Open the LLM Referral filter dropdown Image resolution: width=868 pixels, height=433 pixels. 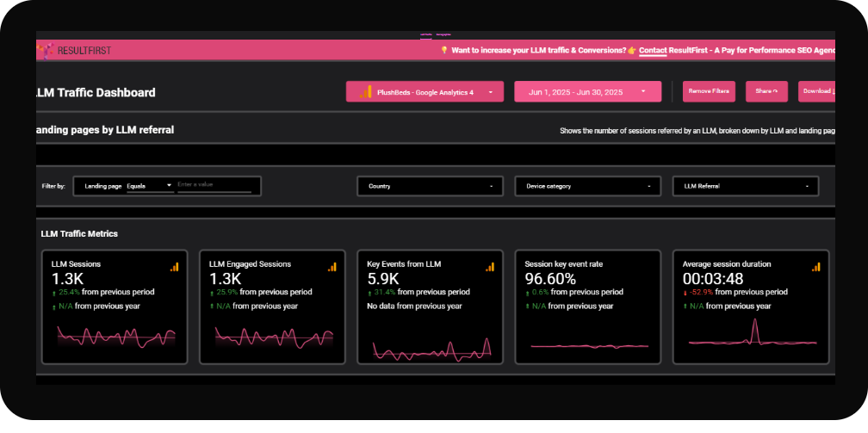point(746,186)
